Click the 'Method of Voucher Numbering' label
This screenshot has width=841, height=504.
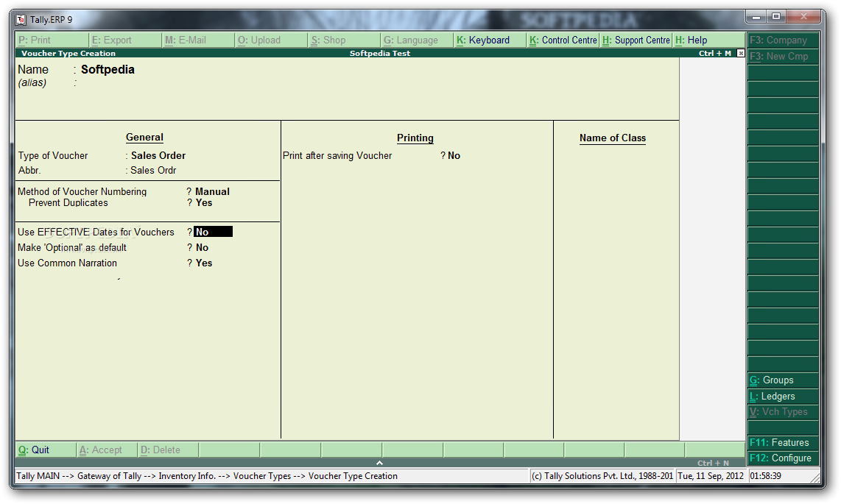[x=82, y=192]
